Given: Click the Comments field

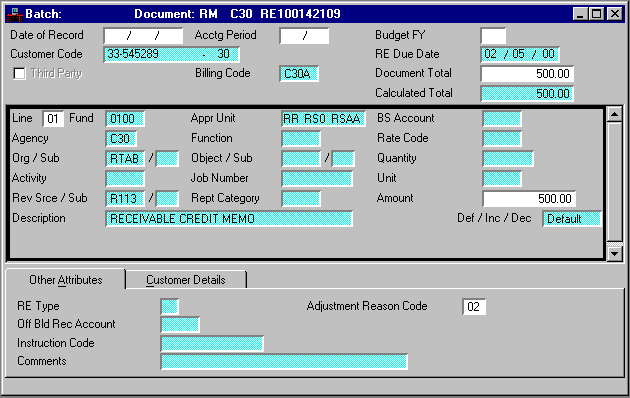Looking at the screenshot, I should tap(284, 361).
